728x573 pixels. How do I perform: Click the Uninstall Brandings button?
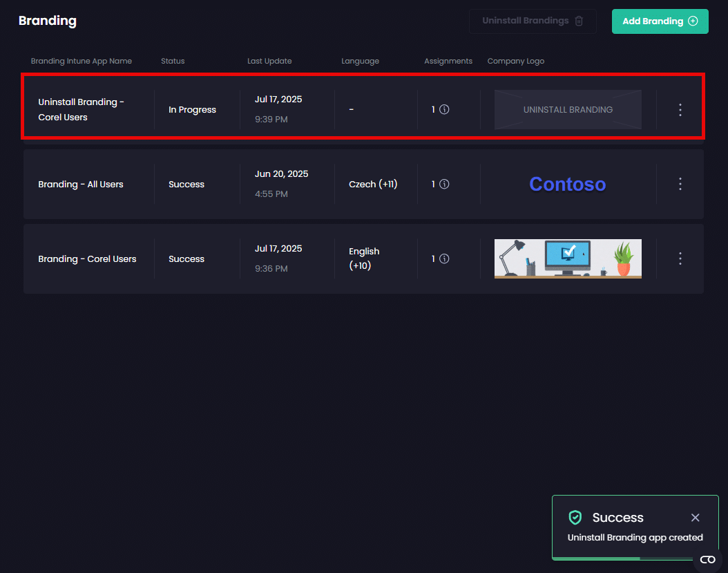(x=532, y=21)
